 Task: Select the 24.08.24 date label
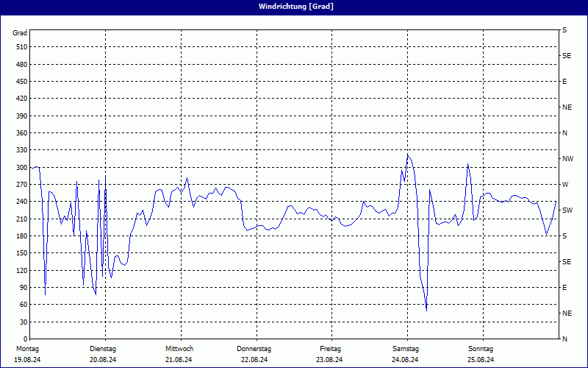(x=405, y=360)
